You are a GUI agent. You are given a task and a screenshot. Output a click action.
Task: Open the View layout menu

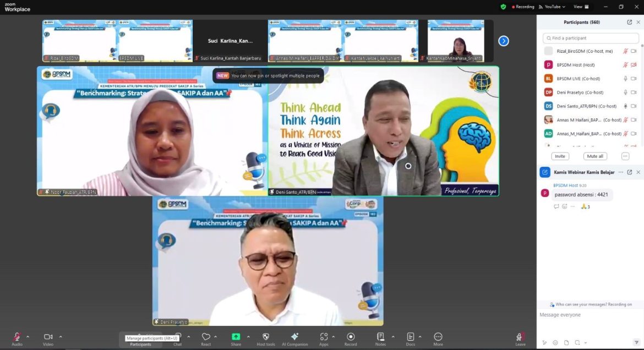click(x=581, y=7)
